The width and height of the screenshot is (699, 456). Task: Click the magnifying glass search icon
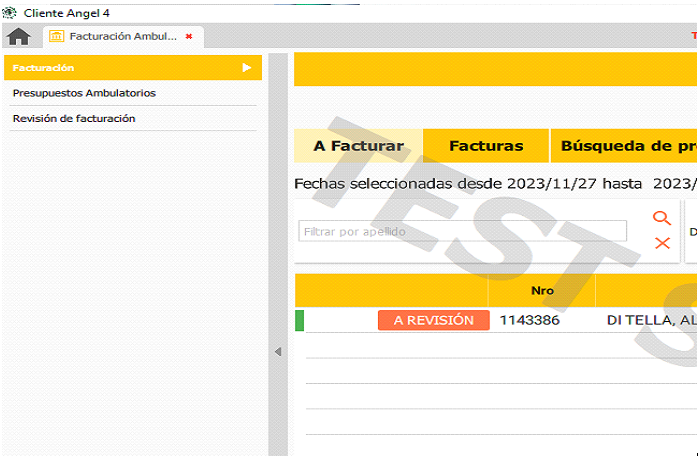(661, 218)
